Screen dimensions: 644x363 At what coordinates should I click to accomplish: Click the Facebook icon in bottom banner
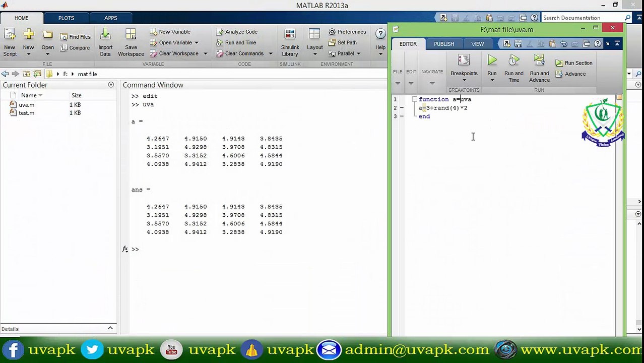(13, 350)
